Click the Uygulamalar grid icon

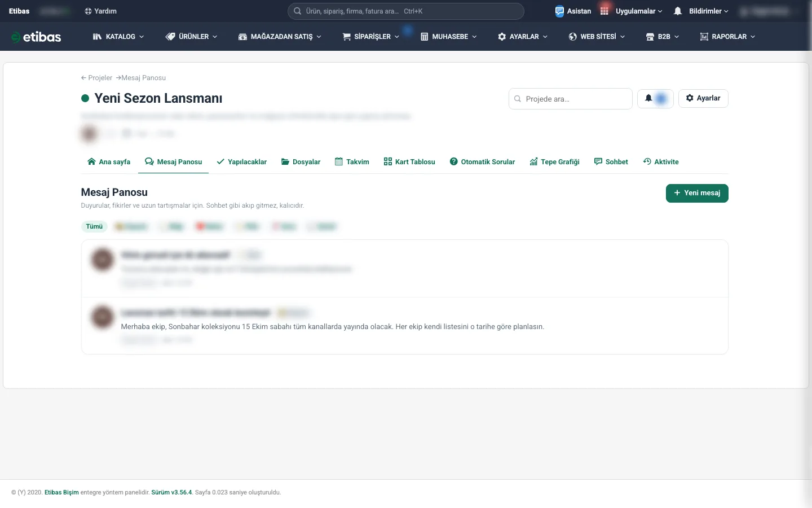[x=604, y=11]
